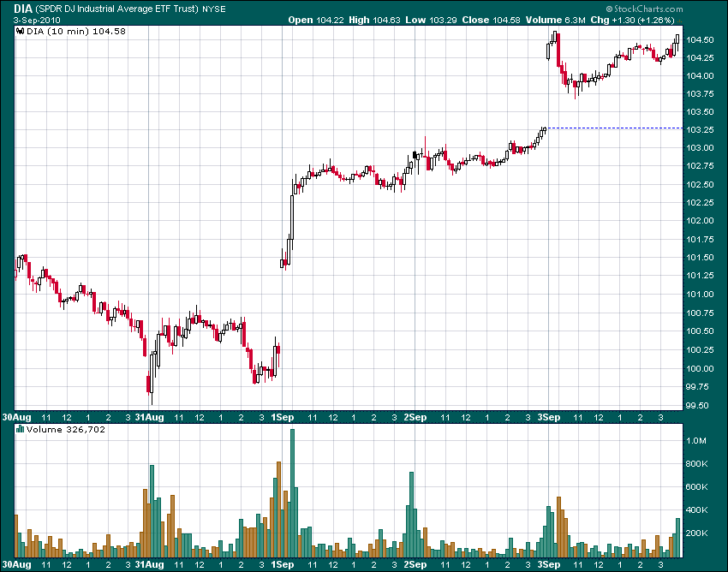Click the 101.75 price axis label
The width and height of the screenshot is (728, 572).
point(700,240)
